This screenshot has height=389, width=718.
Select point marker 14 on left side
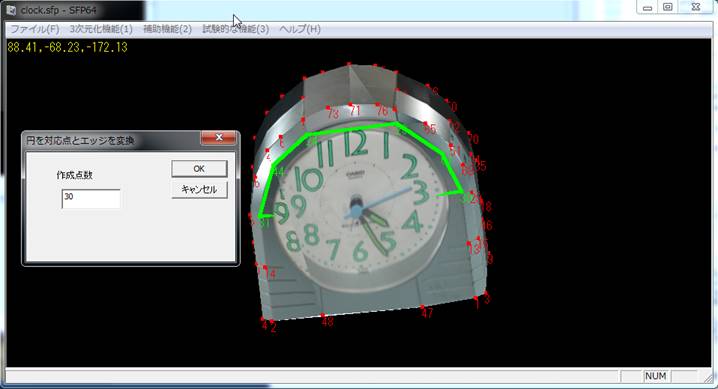270,274
